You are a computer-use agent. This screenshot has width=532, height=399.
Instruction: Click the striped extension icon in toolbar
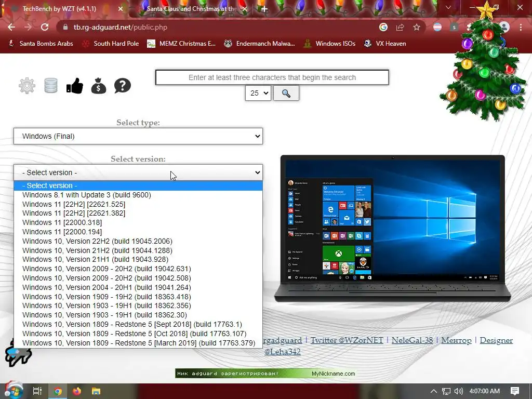(437, 27)
